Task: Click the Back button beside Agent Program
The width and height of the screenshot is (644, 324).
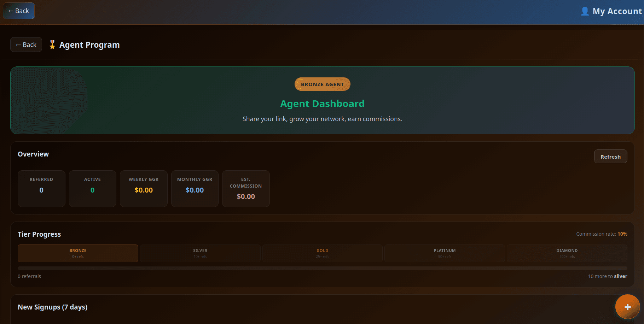Action: [x=26, y=45]
